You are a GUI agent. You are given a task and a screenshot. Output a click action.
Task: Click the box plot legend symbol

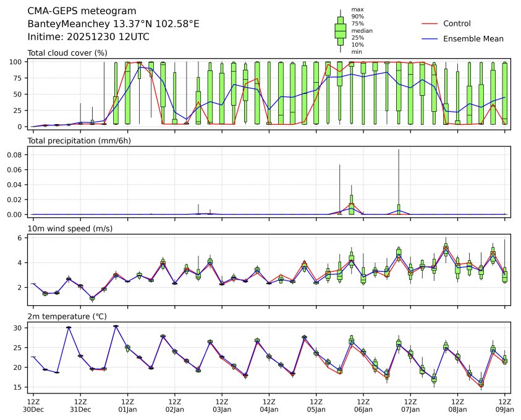tap(340, 31)
